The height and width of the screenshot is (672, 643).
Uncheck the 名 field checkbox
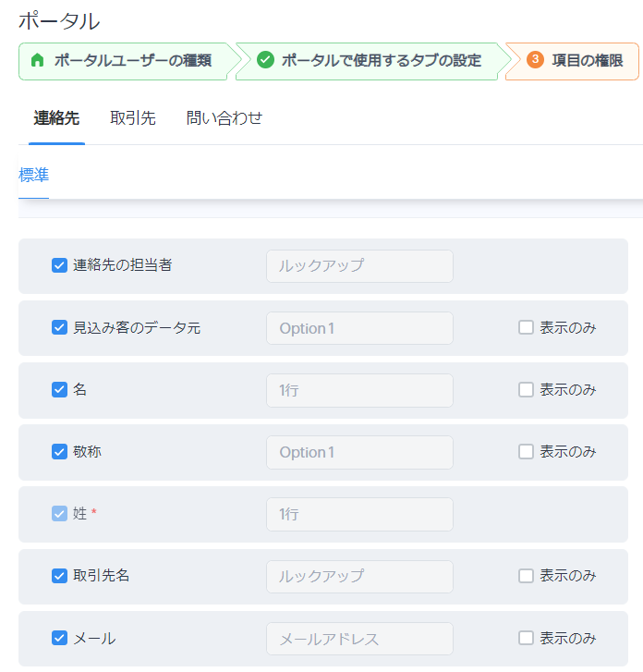pos(59,389)
